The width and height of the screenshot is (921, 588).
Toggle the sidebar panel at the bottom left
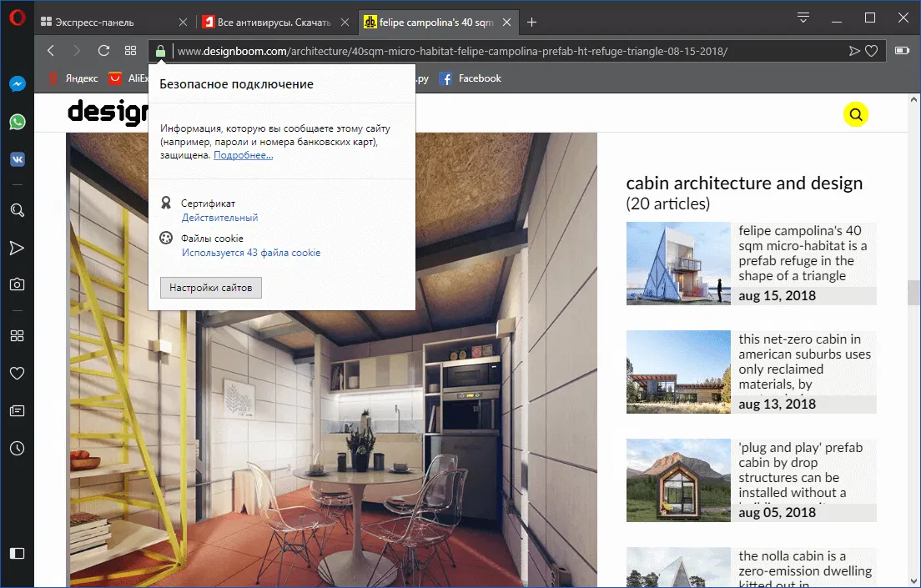click(x=17, y=553)
